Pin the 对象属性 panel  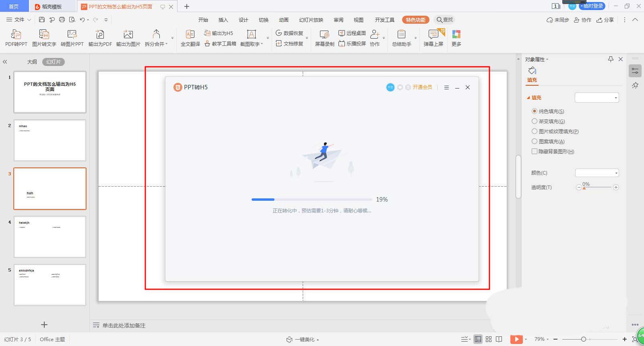click(611, 59)
